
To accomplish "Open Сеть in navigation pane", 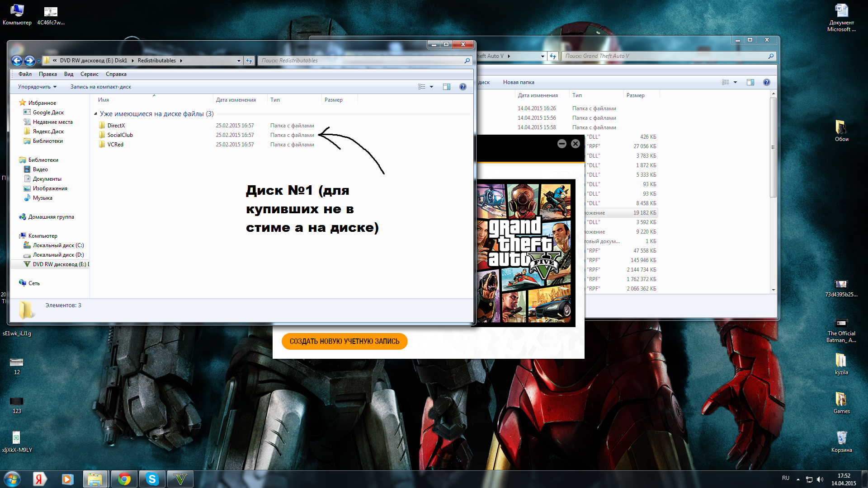I will (34, 283).
